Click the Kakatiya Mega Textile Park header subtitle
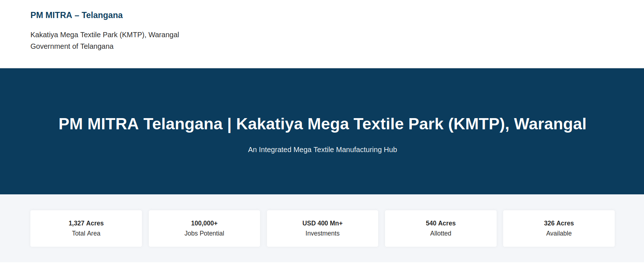 (x=104, y=35)
